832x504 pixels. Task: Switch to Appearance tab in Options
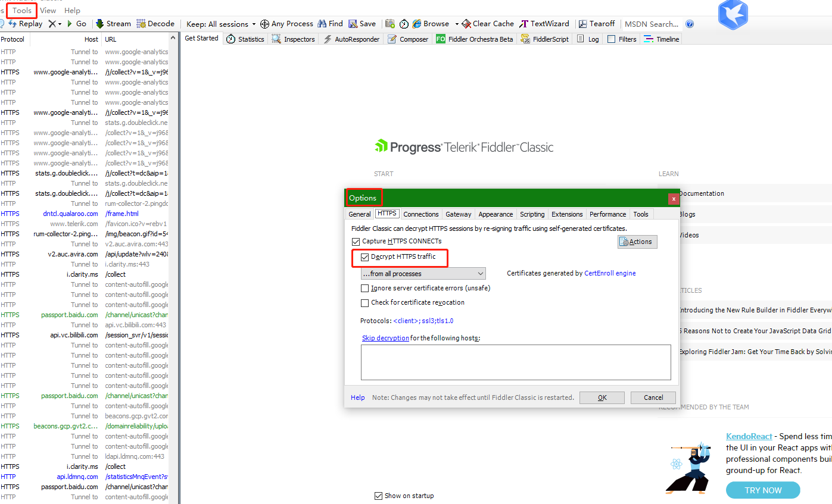click(496, 214)
